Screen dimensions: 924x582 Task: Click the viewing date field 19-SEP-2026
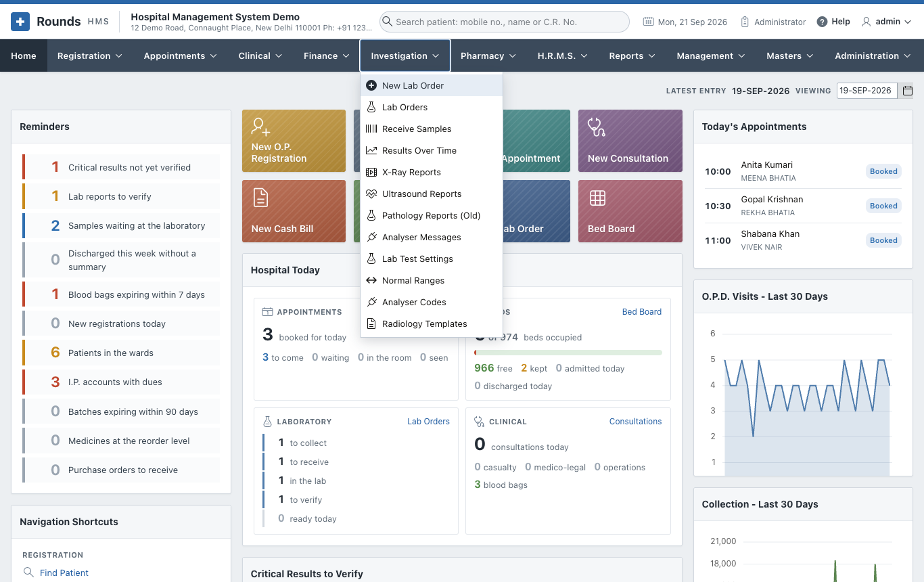pos(867,91)
